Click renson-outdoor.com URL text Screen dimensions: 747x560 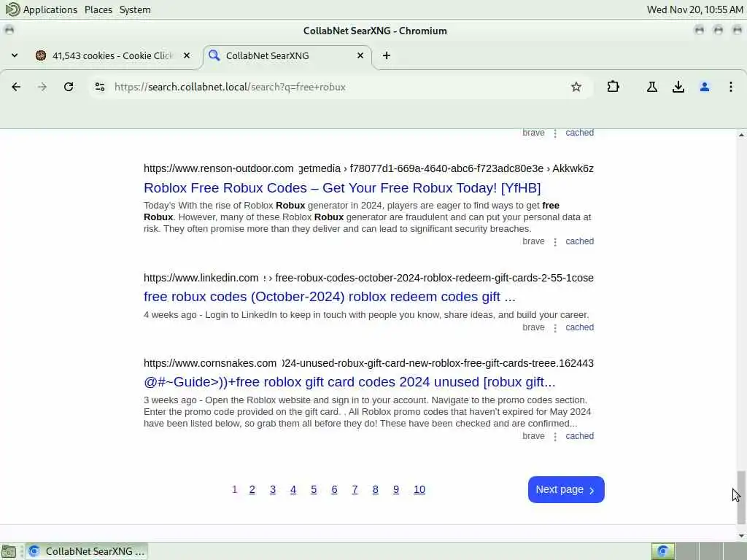(x=219, y=168)
